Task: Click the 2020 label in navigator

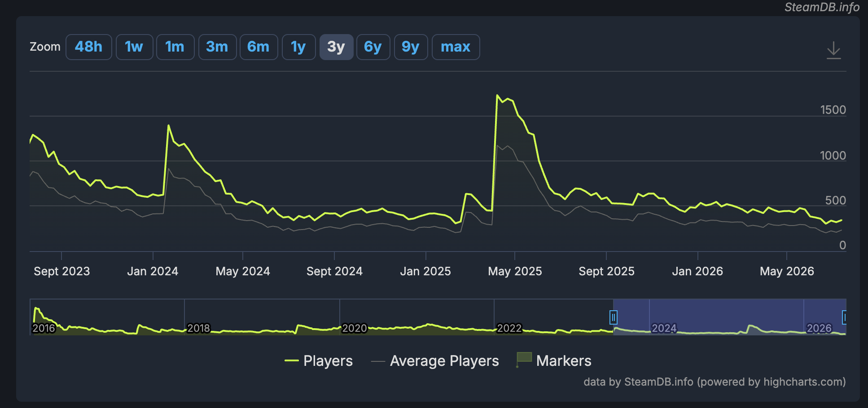Action: pyautogui.click(x=354, y=328)
